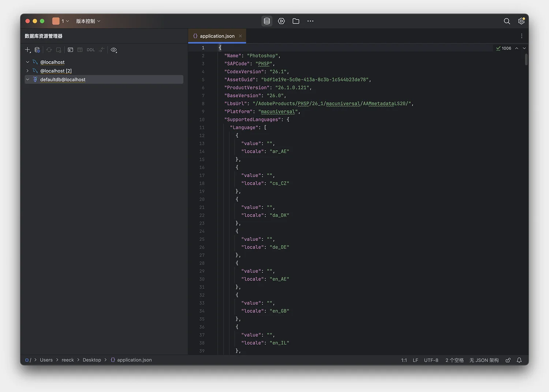Click the editor vertical scrollbar thumb
Viewport: 549px width, 392px height.
click(x=526, y=59)
